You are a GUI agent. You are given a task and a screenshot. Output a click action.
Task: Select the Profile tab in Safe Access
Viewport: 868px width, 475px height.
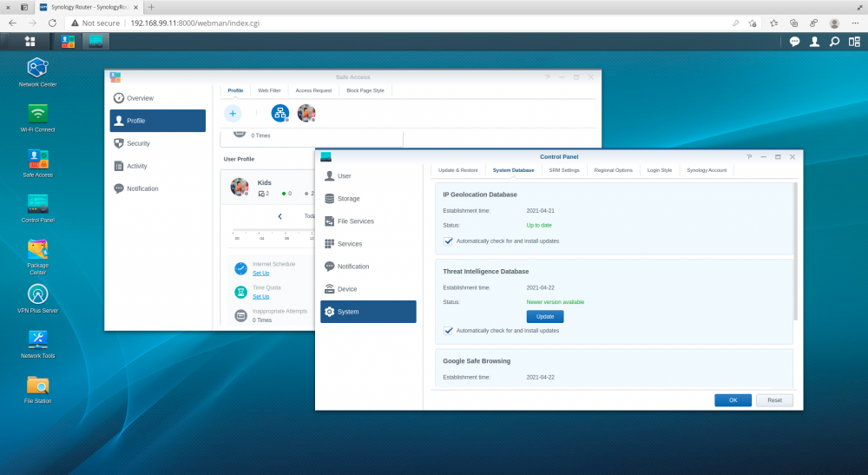[x=235, y=91]
